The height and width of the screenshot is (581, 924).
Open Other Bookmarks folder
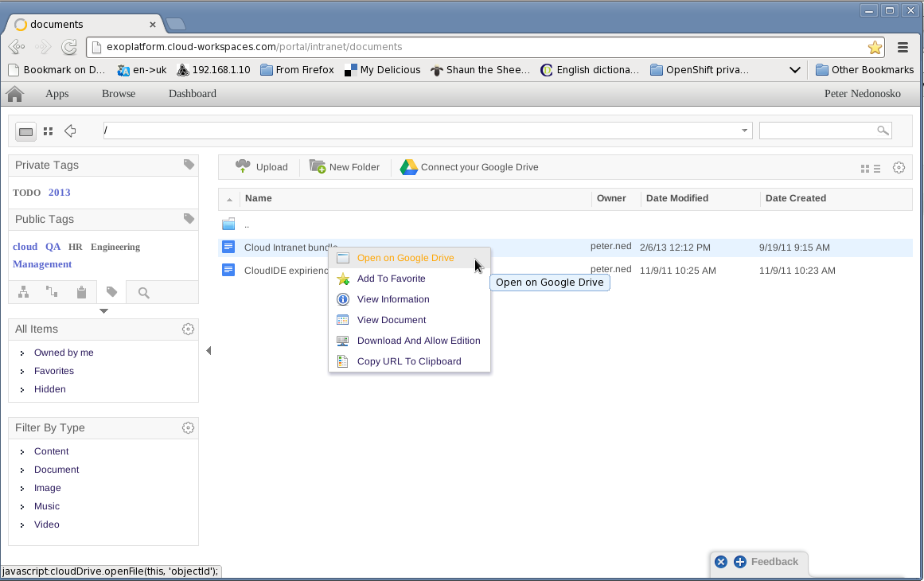864,69
